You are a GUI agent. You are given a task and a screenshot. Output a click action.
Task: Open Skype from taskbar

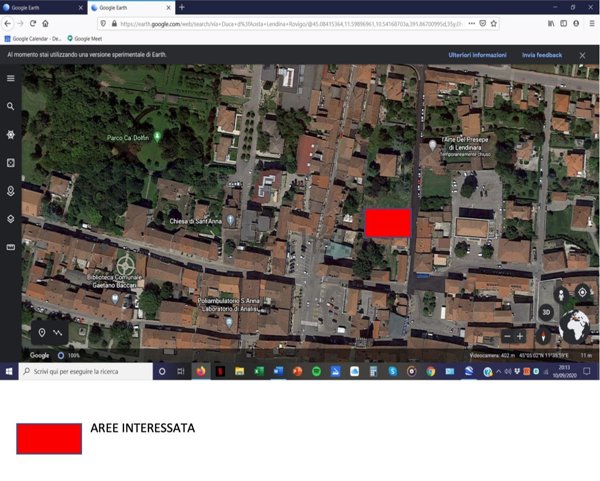pyautogui.click(x=393, y=372)
